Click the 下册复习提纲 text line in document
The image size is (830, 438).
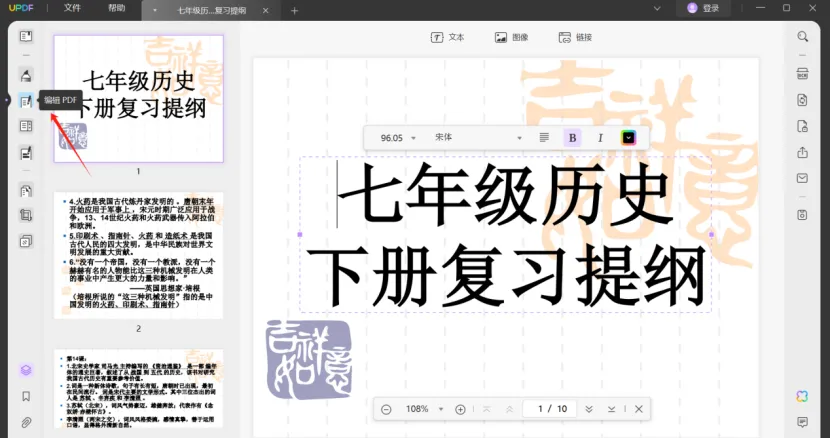click(506, 275)
